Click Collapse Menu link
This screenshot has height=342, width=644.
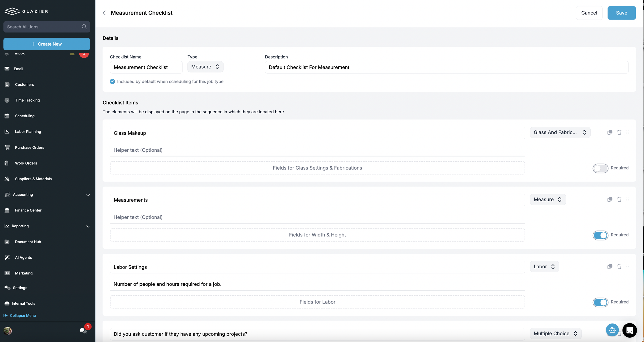pyautogui.click(x=20, y=315)
